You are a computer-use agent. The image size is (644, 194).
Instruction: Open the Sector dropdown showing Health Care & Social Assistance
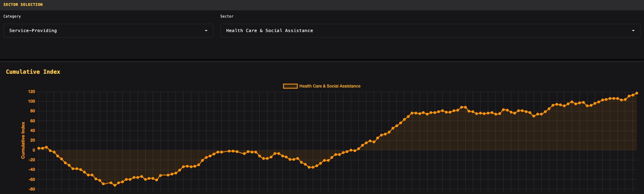point(430,31)
